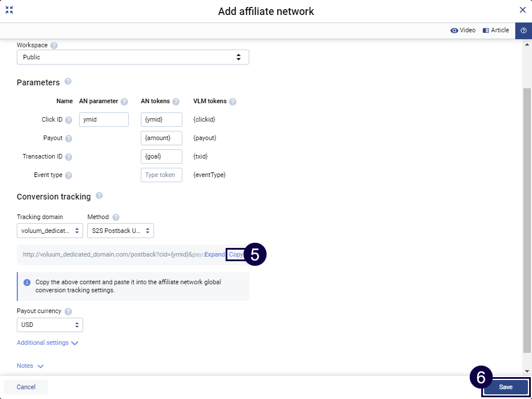The image size is (532, 399).
Task: Copy the postback URL
Action: click(235, 254)
